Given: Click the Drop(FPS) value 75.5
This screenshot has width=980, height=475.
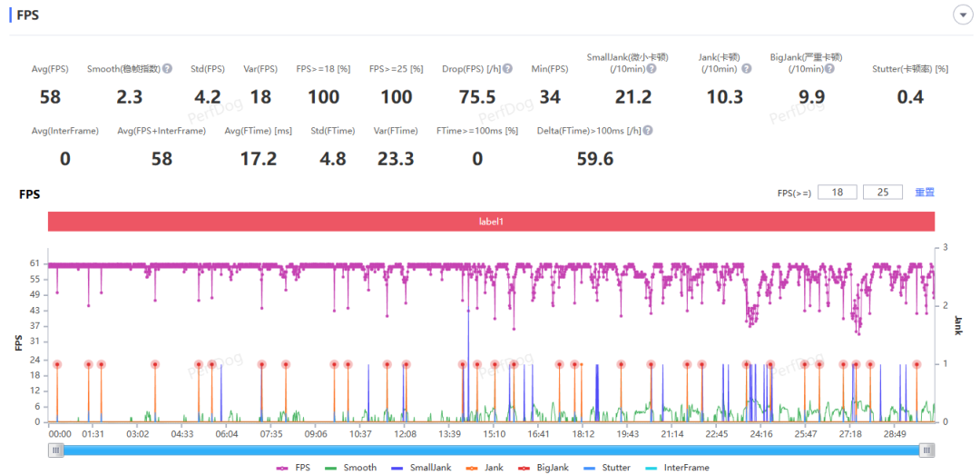Looking at the screenshot, I should [477, 97].
